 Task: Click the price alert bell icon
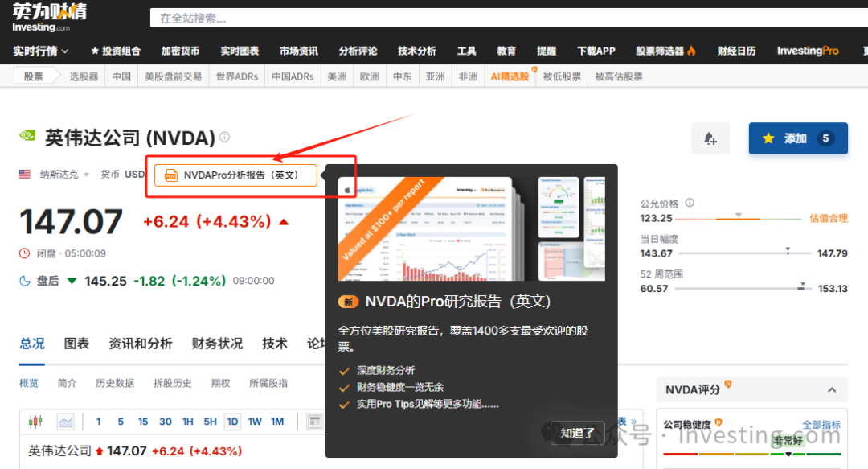(x=710, y=138)
